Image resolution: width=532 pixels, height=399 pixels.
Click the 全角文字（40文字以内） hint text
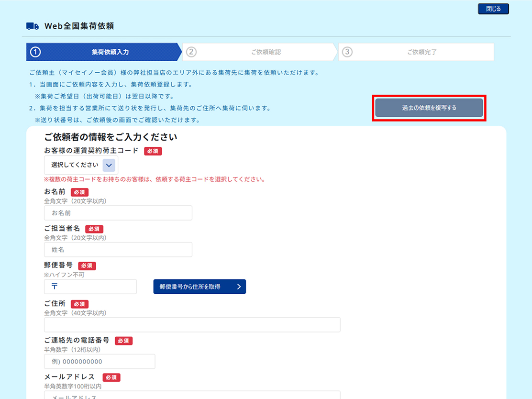pyautogui.click(x=75, y=313)
